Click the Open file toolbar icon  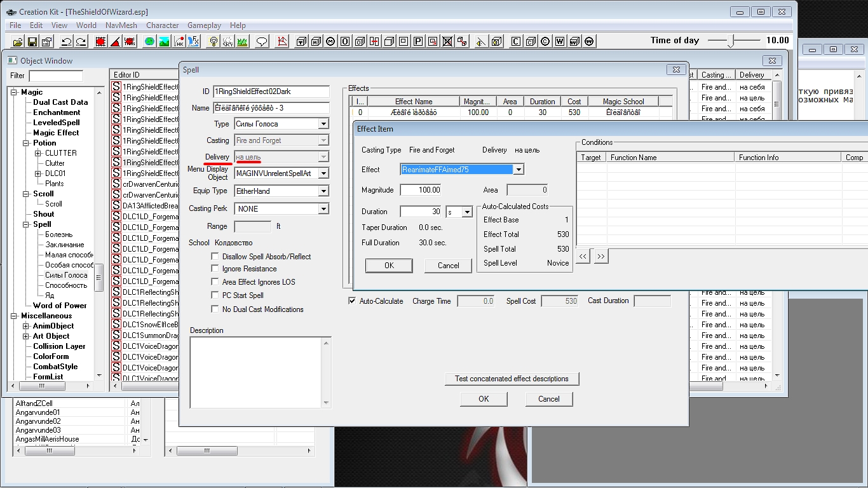(x=18, y=42)
